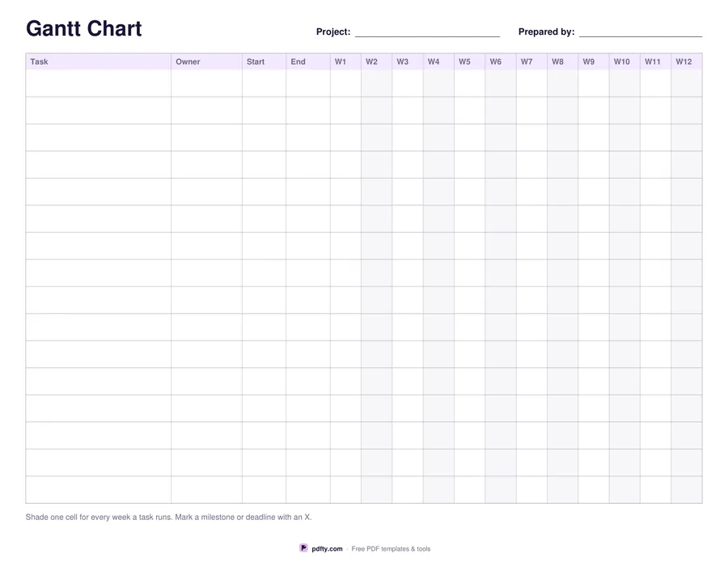The image size is (728, 562).
Task: Click the pdfty.com logo icon
Action: click(x=303, y=548)
